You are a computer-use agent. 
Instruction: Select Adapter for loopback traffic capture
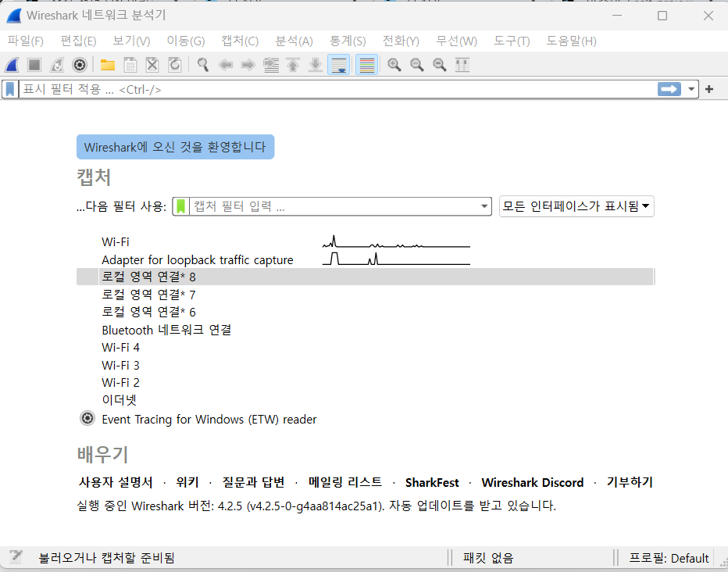point(366,259)
